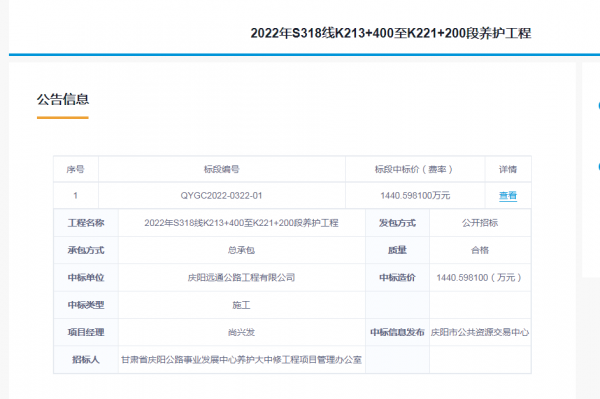Click the 庆阳市公共资源交易中心 value cell
This screenshot has width=600, height=399.
point(480,332)
